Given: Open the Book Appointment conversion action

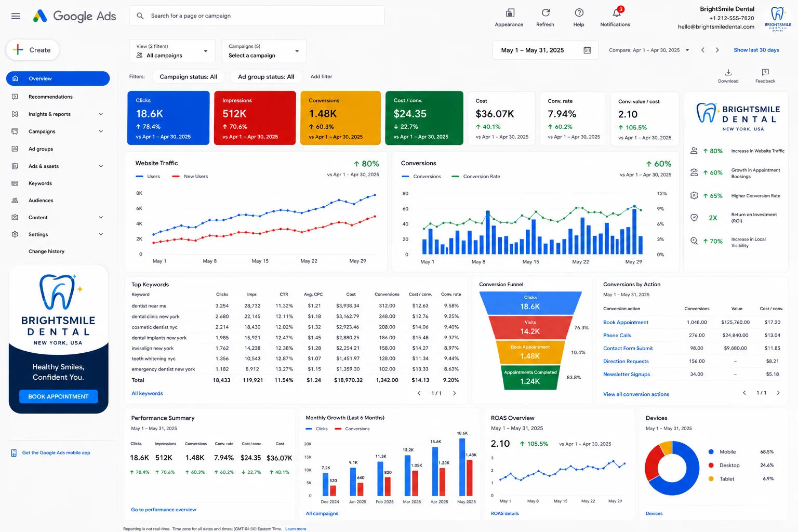Looking at the screenshot, I should click(626, 323).
